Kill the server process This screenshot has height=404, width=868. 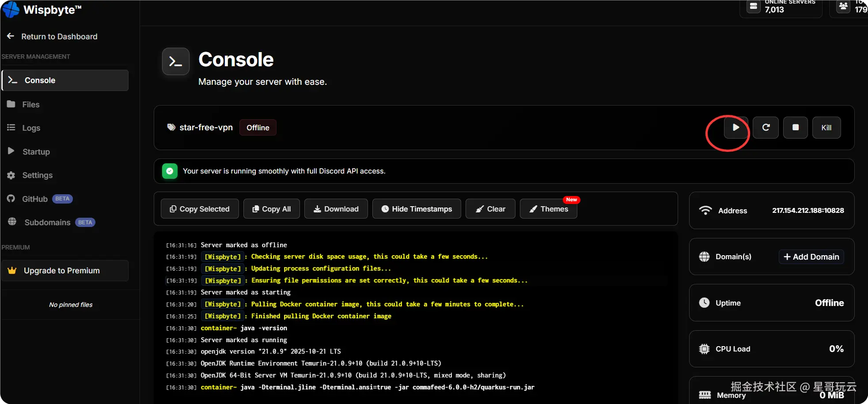pyautogui.click(x=826, y=128)
